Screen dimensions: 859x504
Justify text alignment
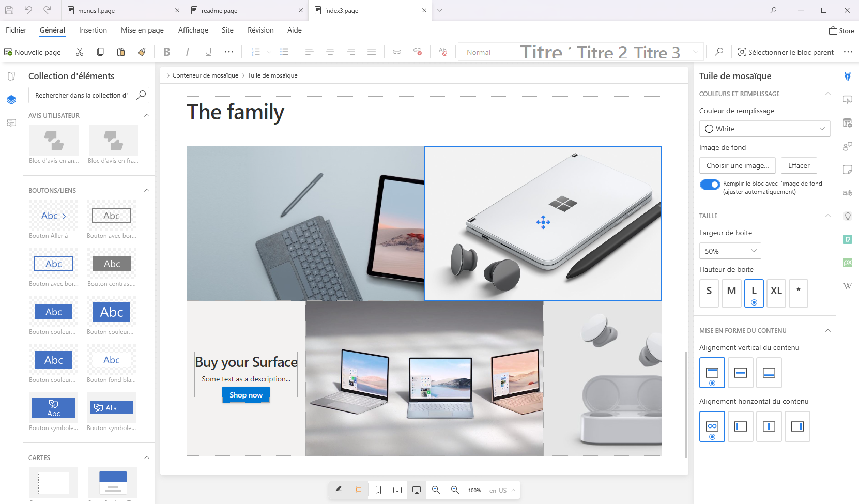pyautogui.click(x=372, y=52)
